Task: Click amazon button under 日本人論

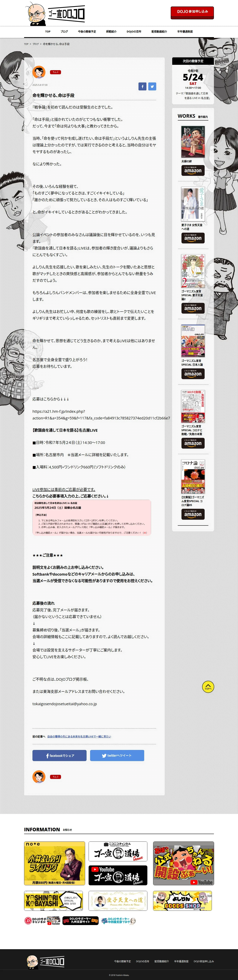Action: pos(193,374)
